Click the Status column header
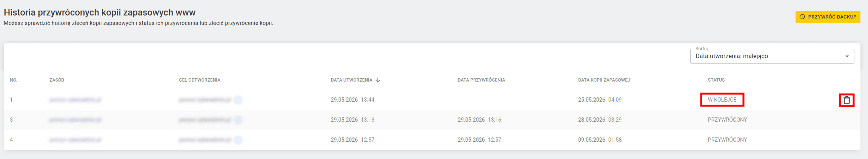This screenshot has height=159, width=868. pyautogui.click(x=716, y=80)
